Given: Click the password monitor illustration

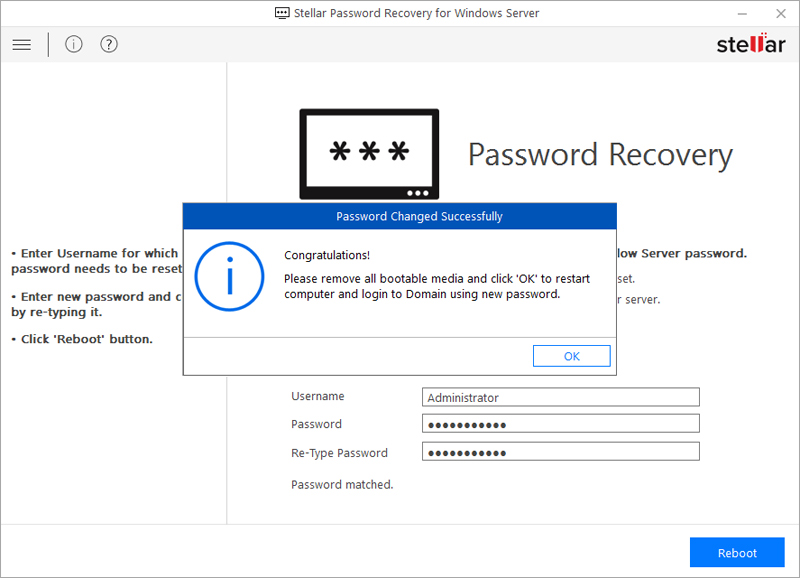Looking at the screenshot, I should (369, 154).
